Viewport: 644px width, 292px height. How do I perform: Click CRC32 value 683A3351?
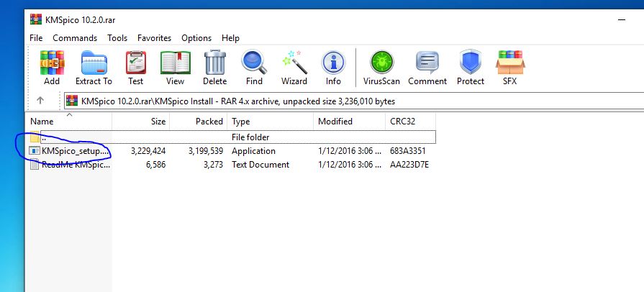pos(408,151)
